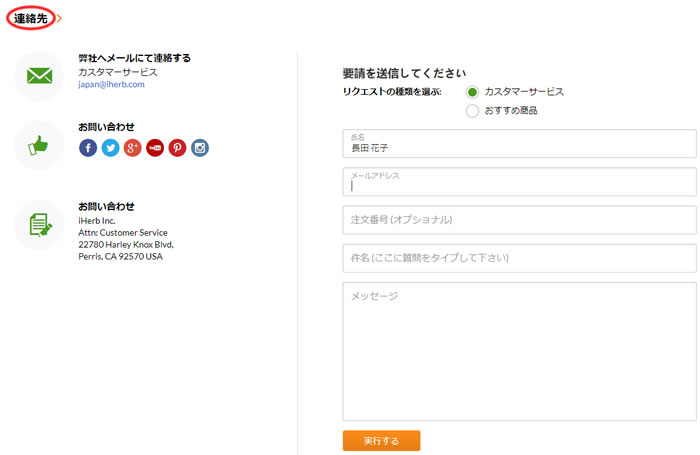Viewport: 700px width, 455px height.
Task: Click the green envelope email icon
Action: pyautogui.click(x=39, y=76)
